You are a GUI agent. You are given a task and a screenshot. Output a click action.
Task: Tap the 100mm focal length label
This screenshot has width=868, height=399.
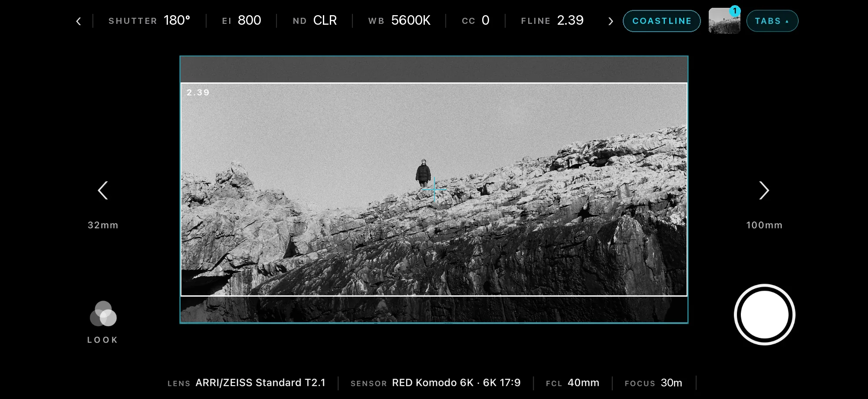pyautogui.click(x=764, y=225)
